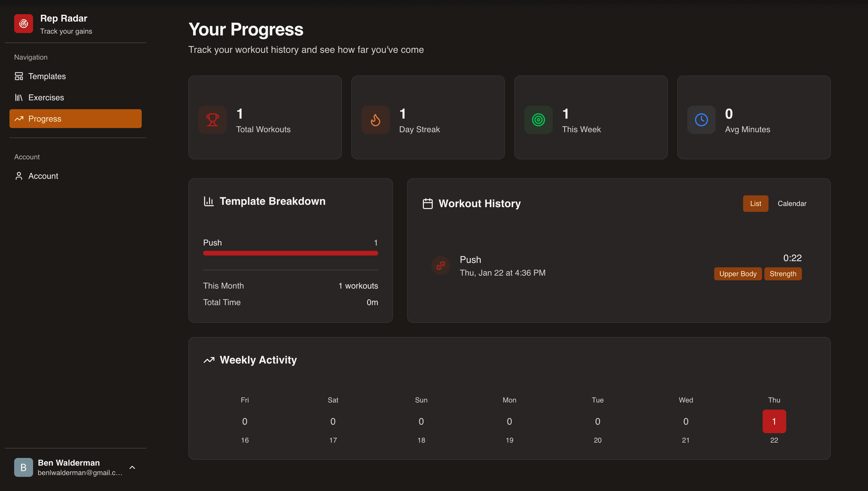This screenshot has width=868, height=491.
Task: Click the Avg Minutes label
Action: pos(748,130)
